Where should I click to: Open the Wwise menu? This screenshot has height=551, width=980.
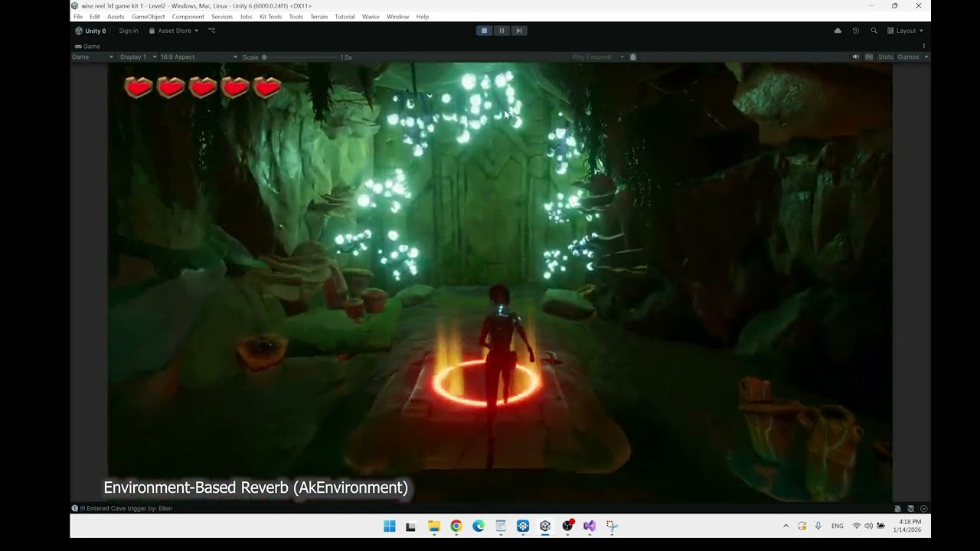(371, 17)
